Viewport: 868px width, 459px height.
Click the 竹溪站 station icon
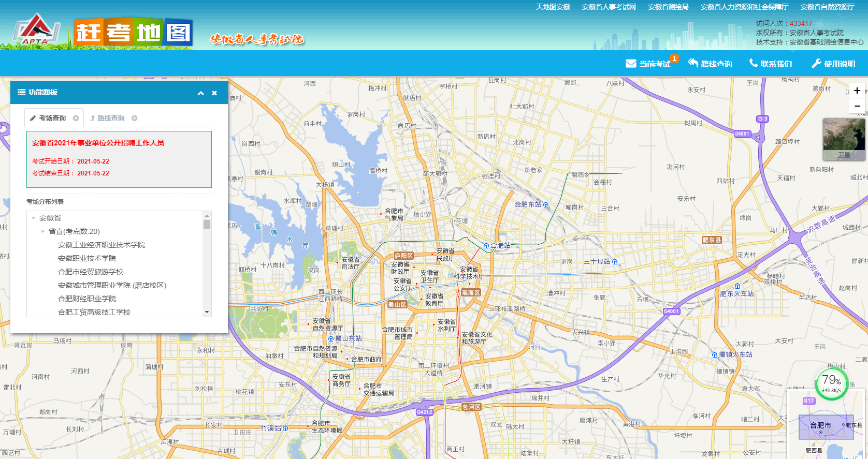pyautogui.click(x=285, y=428)
